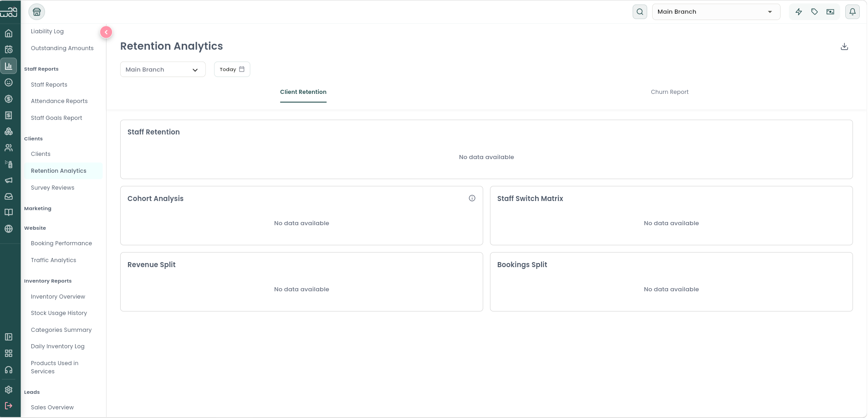Open the smiley face icon in the sidebar
Viewport: 868px width, 418px height.
(9, 83)
